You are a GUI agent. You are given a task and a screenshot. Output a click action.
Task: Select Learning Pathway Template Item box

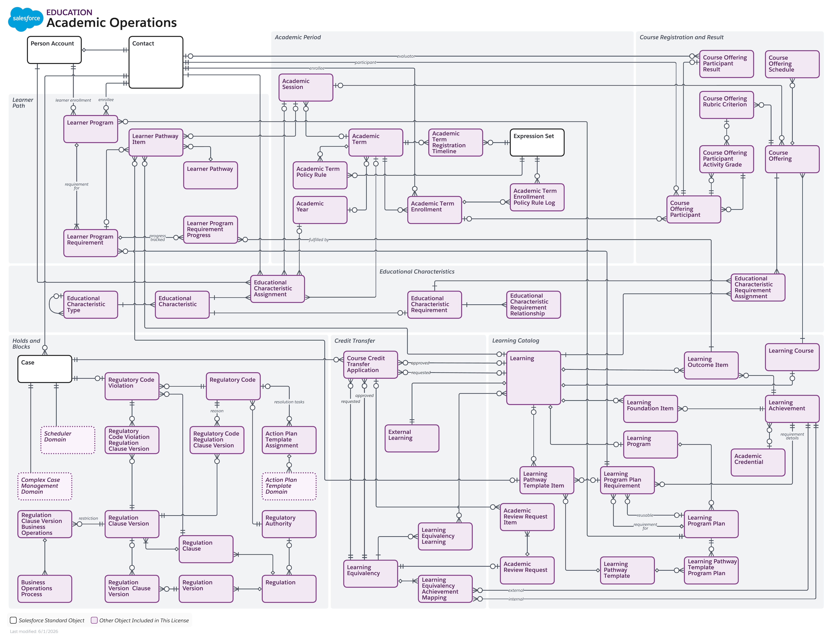coord(547,480)
